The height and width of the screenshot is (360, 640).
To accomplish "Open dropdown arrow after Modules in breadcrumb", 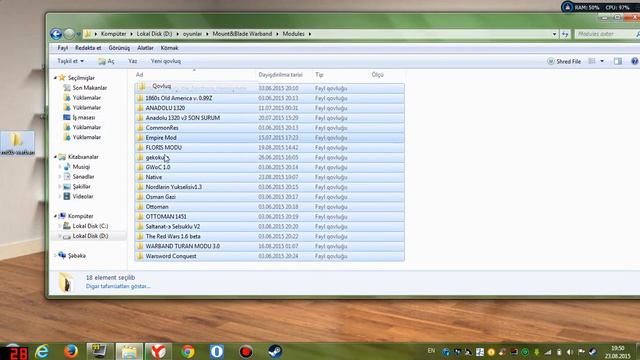I will point(310,34).
